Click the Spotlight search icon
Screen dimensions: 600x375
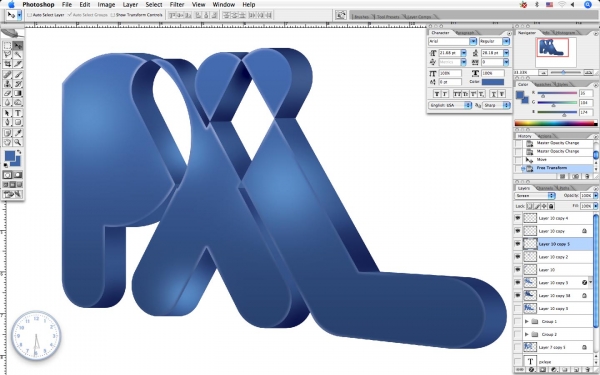[588, 5]
